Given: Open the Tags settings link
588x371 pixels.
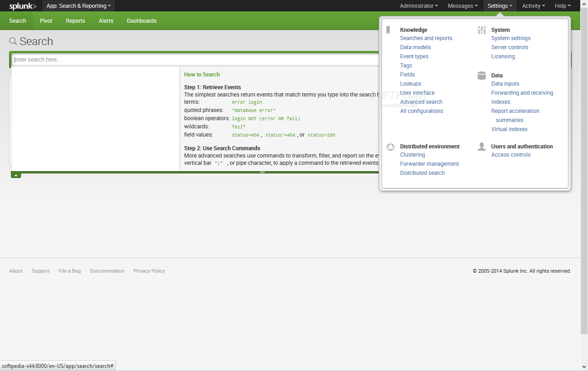Looking at the screenshot, I should [406, 66].
